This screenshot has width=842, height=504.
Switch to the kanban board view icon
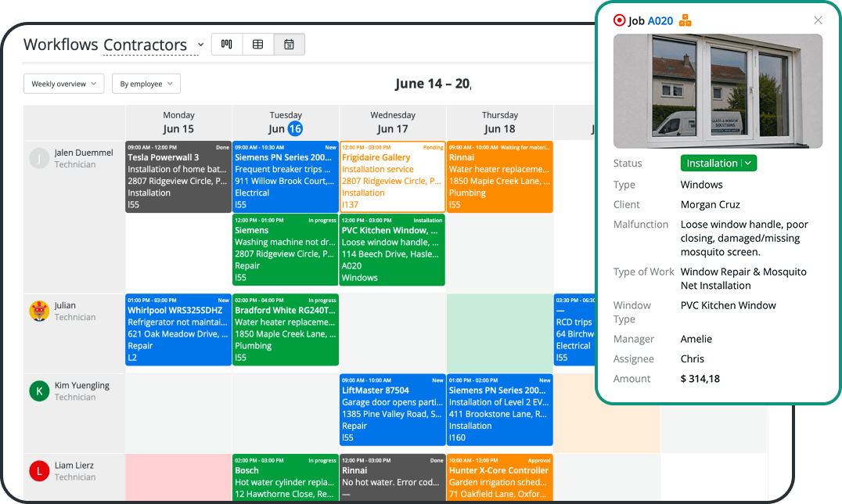pos(227,44)
